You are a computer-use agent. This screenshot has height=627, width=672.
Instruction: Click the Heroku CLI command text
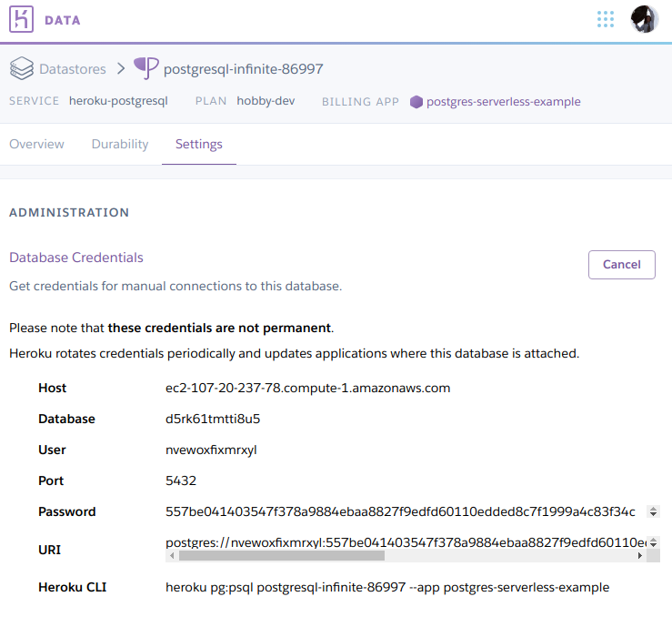coord(387,587)
